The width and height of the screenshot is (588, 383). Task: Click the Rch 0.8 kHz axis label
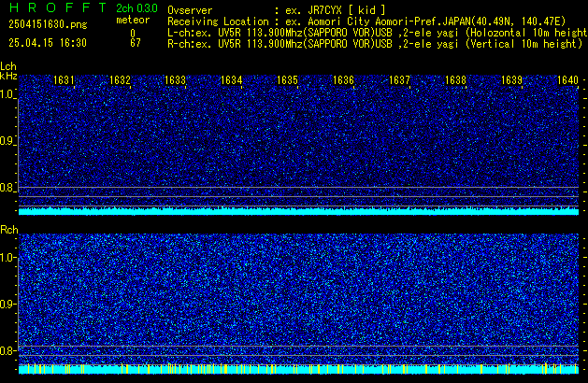(x=7, y=350)
